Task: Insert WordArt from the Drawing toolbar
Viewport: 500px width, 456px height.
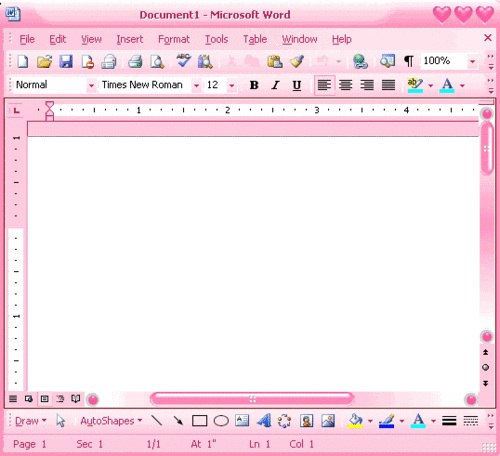Action: pyautogui.click(x=264, y=421)
